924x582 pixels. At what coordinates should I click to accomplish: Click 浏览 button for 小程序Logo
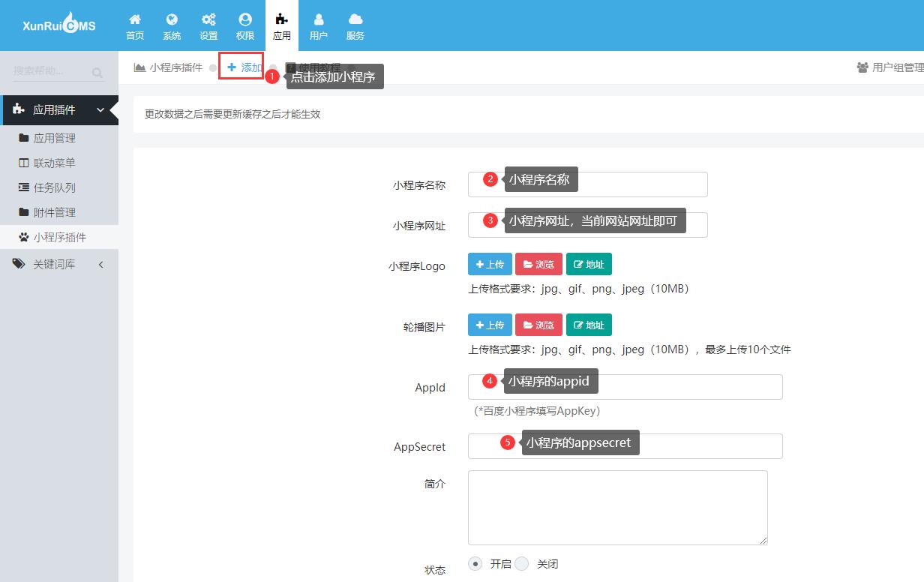pos(538,264)
